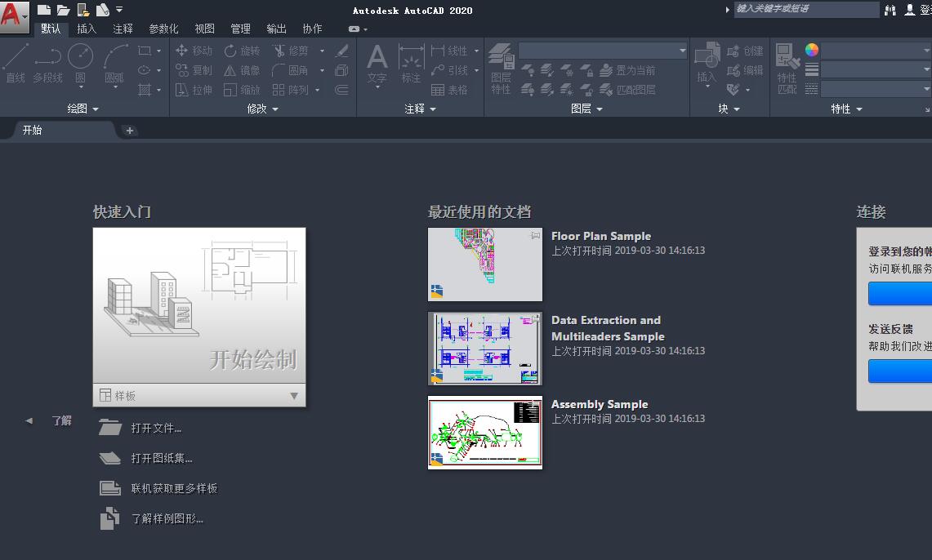Switch to the View (视图) ribbon tab
The image size is (932, 560).
click(x=204, y=29)
